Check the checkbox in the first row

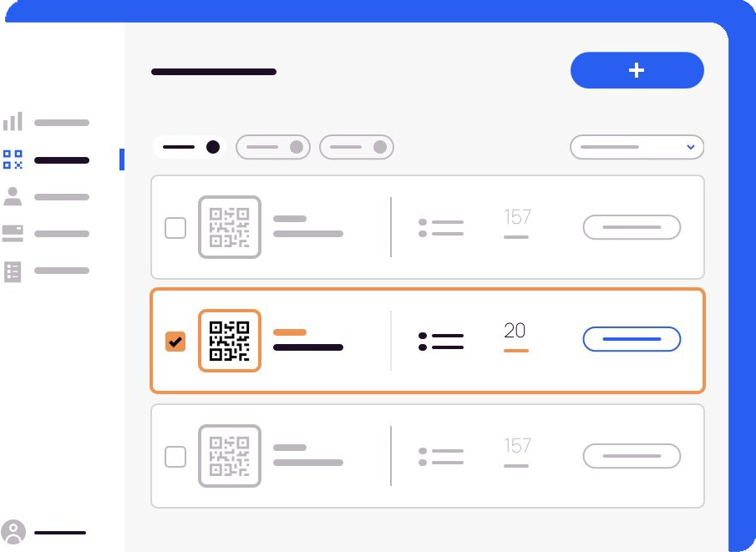175,228
